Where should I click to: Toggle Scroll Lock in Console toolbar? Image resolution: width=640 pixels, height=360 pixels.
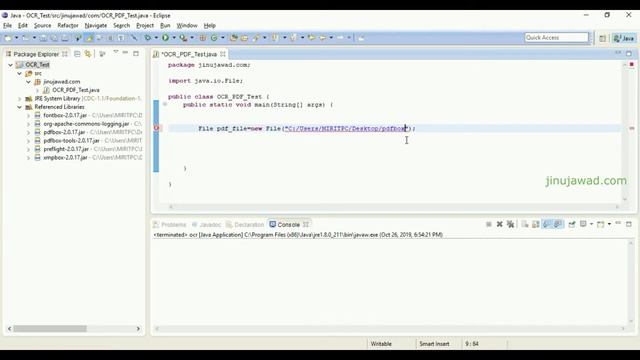pyautogui.click(x=536, y=224)
